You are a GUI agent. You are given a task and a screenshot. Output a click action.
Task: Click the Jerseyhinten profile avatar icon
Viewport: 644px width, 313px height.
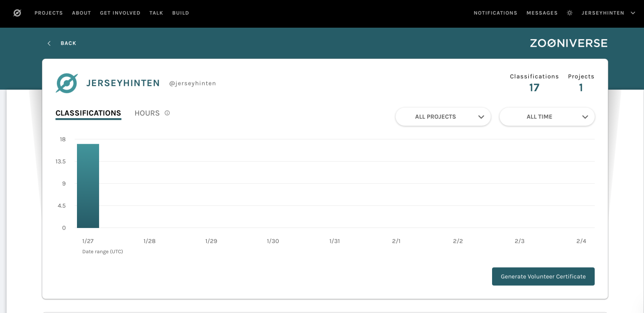coord(66,83)
